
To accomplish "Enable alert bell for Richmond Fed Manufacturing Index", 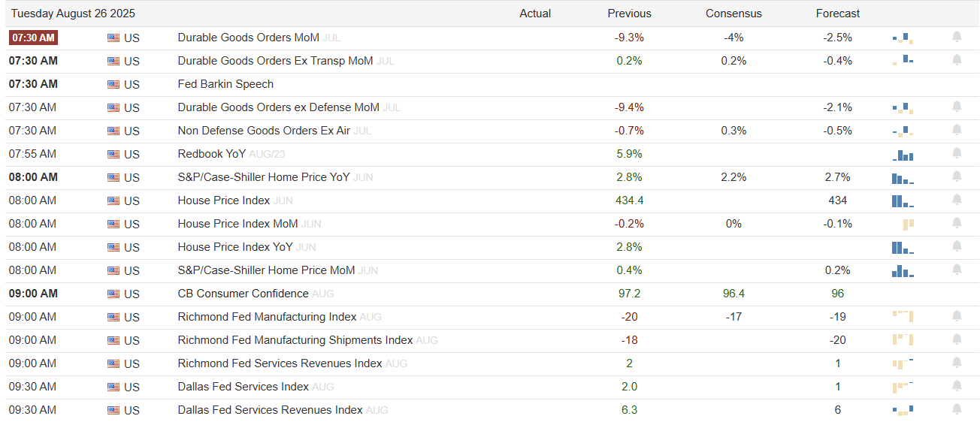I will (x=957, y=316).
